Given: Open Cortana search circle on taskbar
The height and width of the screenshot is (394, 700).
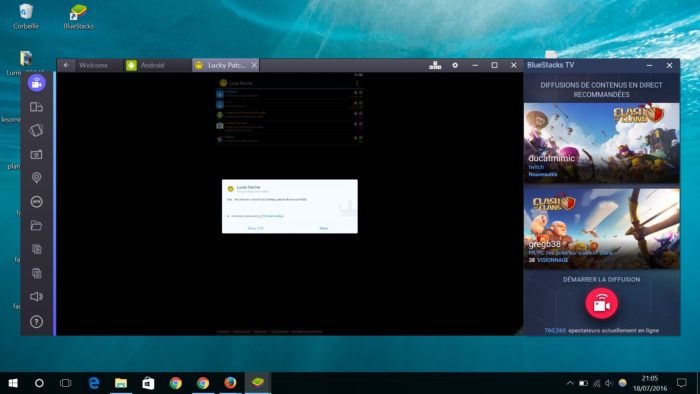Looking at the screenshot, I should 39,383.
